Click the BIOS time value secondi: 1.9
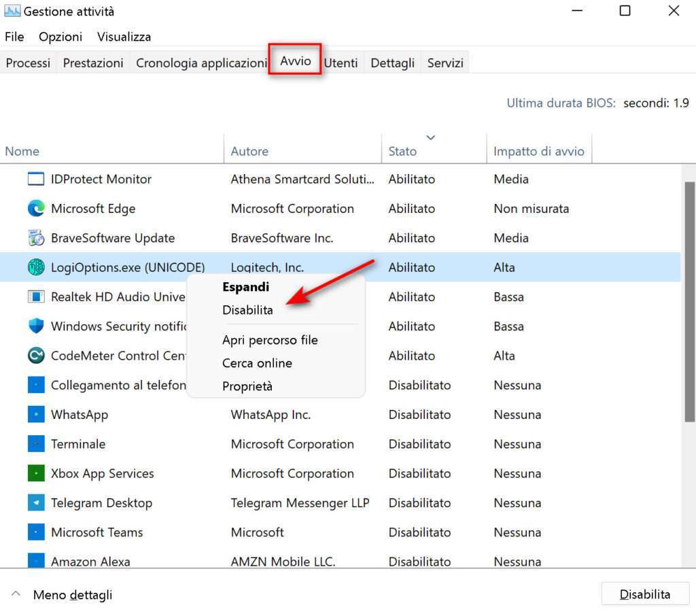The image size is (696, 616). 656,103
